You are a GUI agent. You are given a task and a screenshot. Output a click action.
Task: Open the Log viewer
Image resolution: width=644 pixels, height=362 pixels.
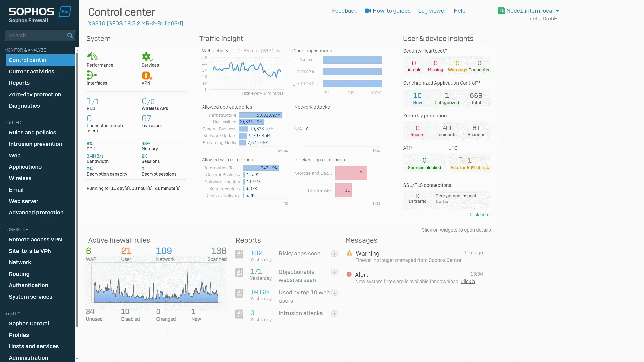[x=432, y=11]
